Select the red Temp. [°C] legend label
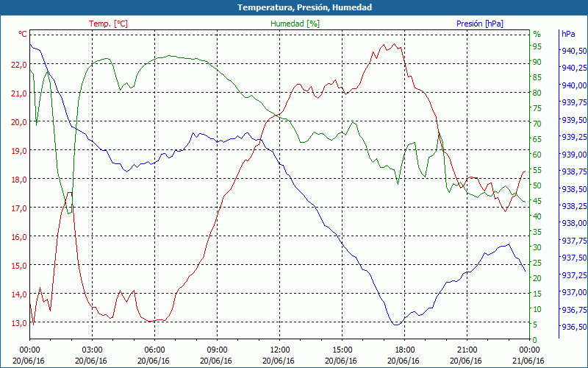The image size is (588, 368). pyautogui.click(x=108, y=24)
